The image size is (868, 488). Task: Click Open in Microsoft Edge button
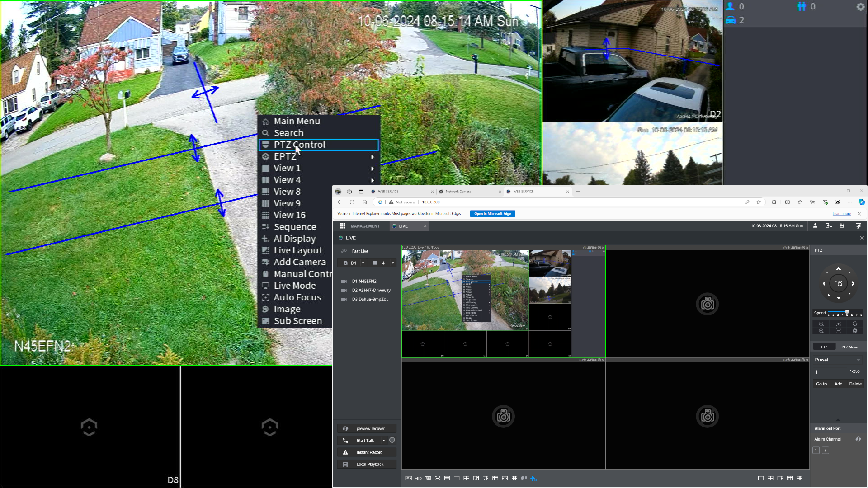click(x=492, y=214)
